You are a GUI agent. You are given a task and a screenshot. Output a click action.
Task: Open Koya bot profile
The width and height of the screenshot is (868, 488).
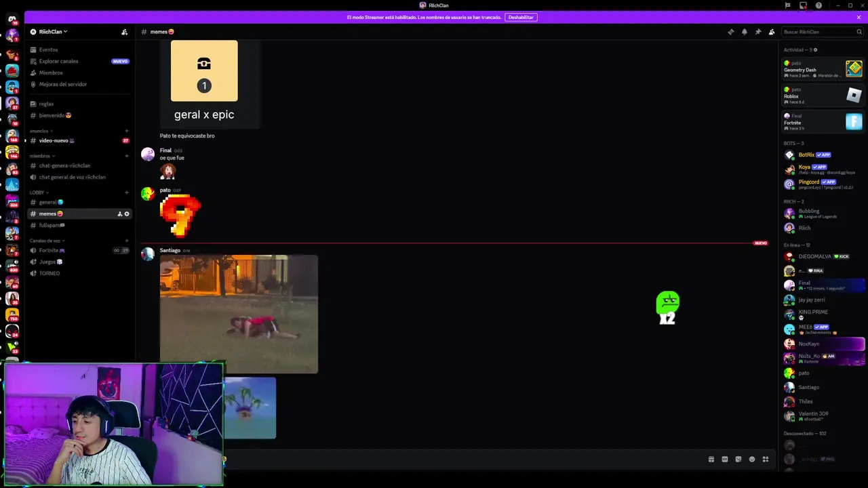823,169
